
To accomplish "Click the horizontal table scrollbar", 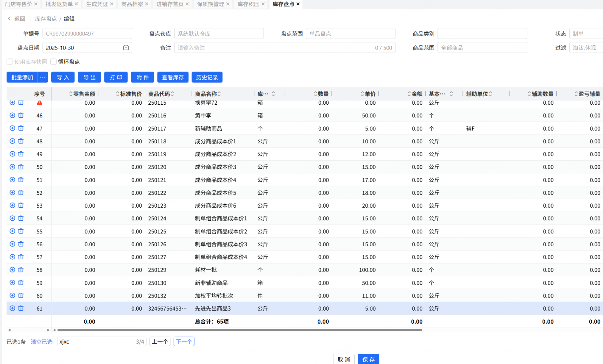I will coord(239,330).
